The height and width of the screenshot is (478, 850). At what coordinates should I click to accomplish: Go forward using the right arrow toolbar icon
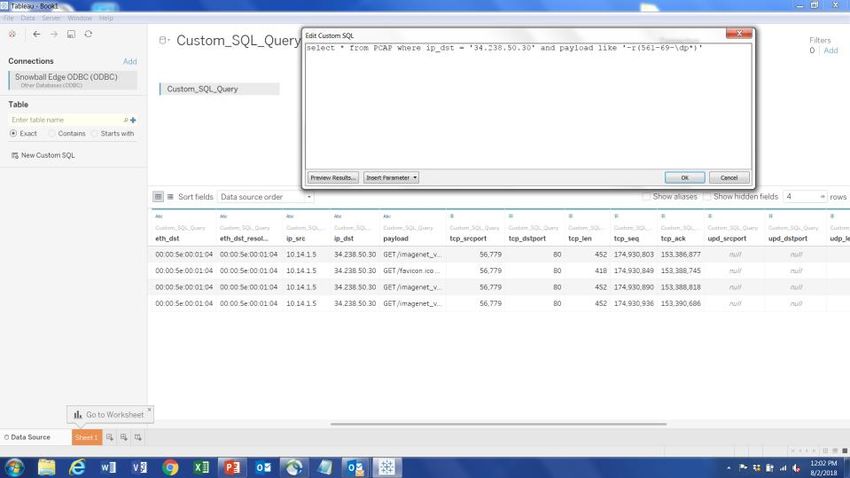[x=54, y=34]
